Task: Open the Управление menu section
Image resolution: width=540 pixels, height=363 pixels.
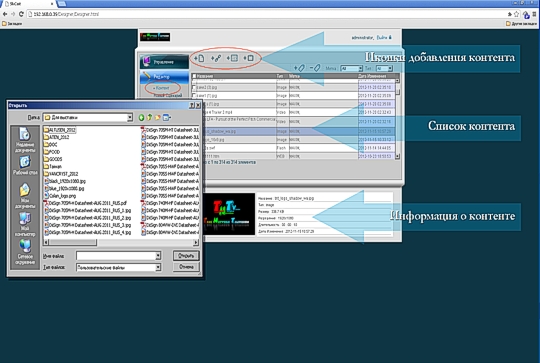Action: (165, 62)
